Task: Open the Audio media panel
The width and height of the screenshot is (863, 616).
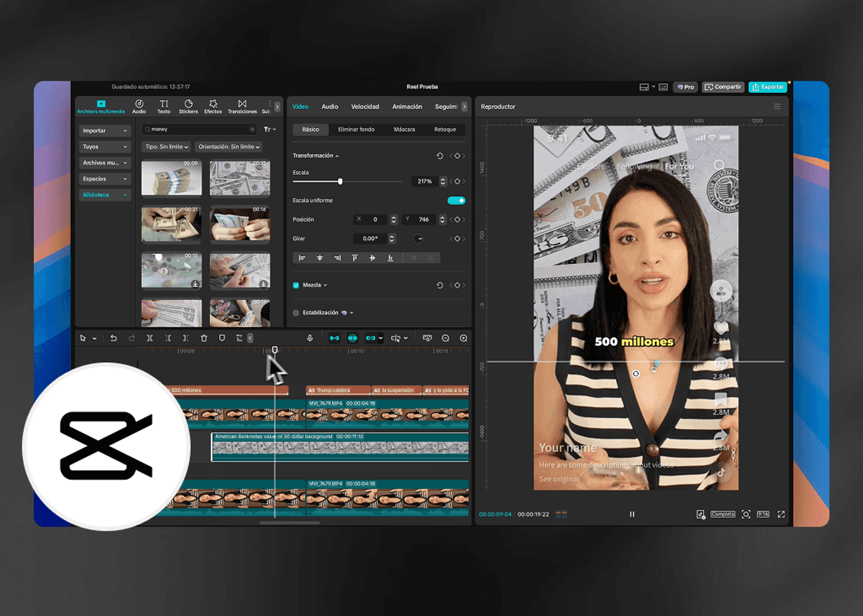Action: (139, 107)
